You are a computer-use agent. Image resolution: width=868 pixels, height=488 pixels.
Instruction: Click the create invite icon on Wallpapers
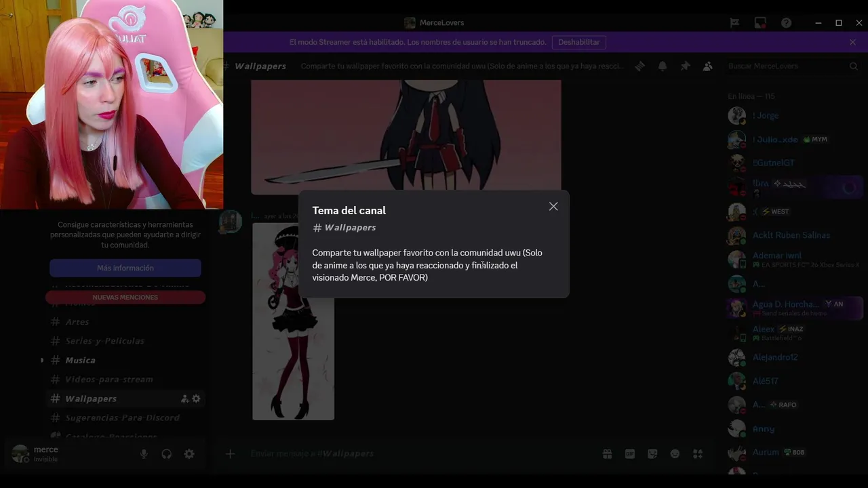click(184, 399)
